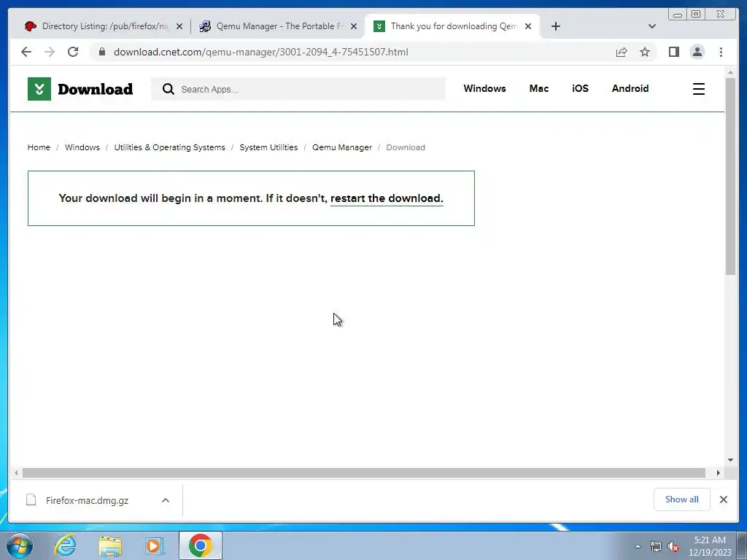This screenshot has width=747, height=560.
Task: Click restart the download link
Action: point(387,198)
